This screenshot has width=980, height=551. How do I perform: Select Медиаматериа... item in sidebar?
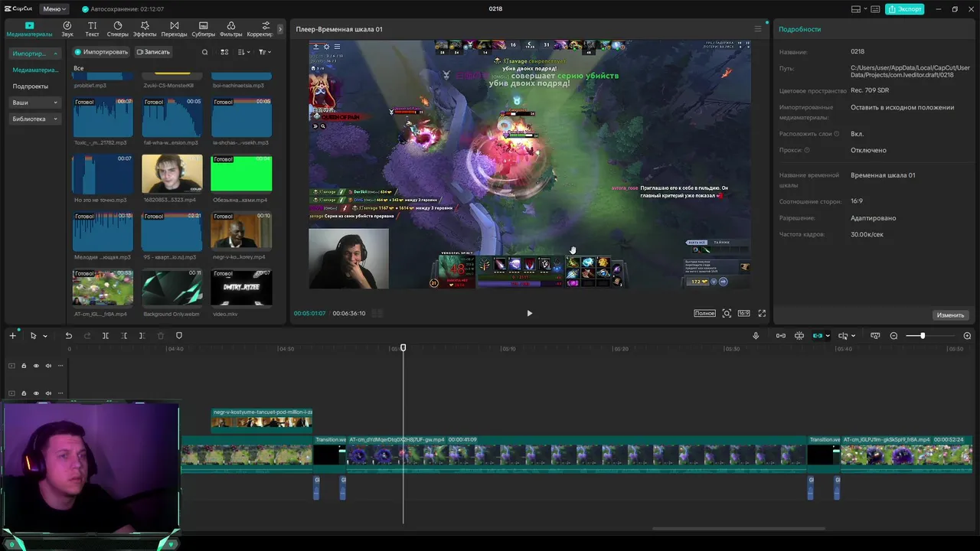point(35,70)
